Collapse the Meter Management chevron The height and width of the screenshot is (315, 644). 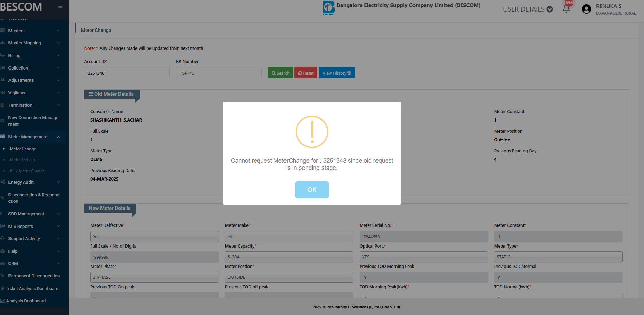pyautogui.click(x=58, y=137)
